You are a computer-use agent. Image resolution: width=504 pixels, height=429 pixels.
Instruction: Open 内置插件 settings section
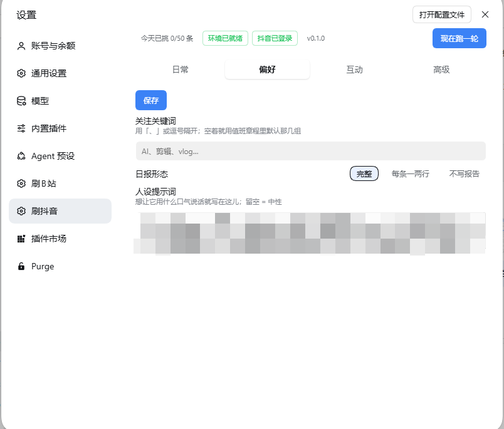pos(60,128)
